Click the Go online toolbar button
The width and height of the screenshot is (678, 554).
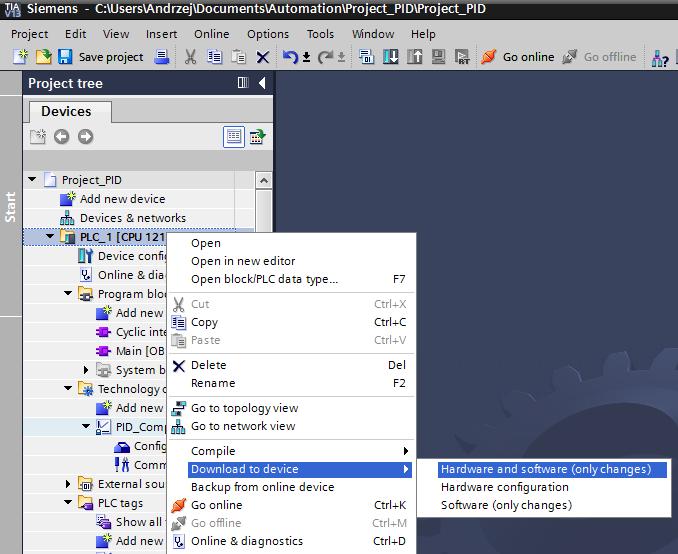(518, 57)
